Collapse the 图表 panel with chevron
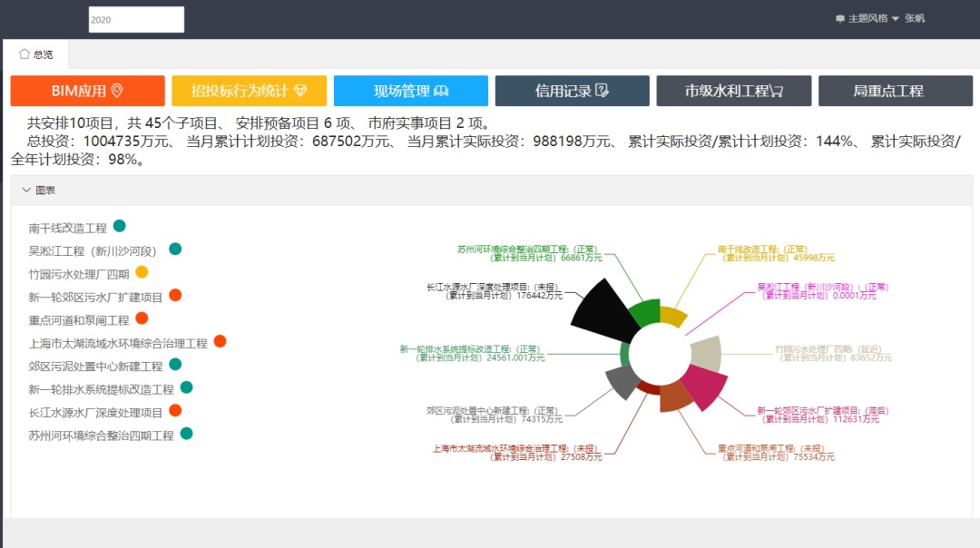980x548 pixels. (x=26, y=191)
